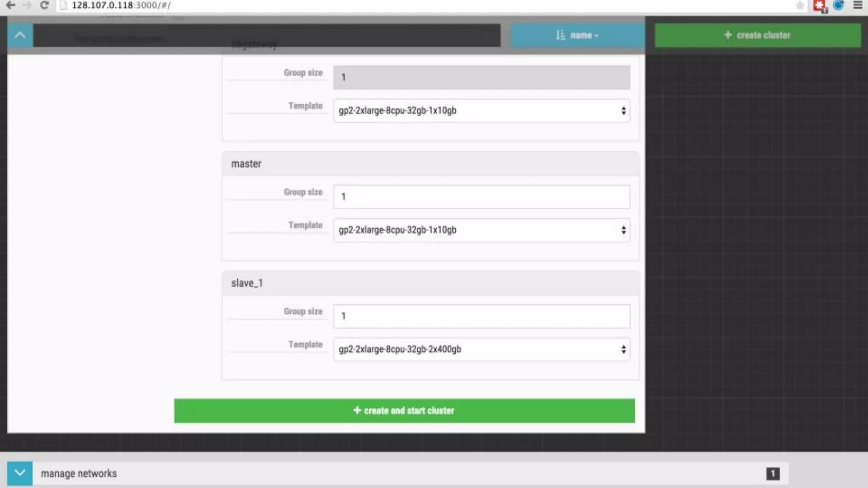Image resolution: width=868 pixels, height=488 pixels.
Task: Click the browser address bar URL
Action: [x=121, y=5]
